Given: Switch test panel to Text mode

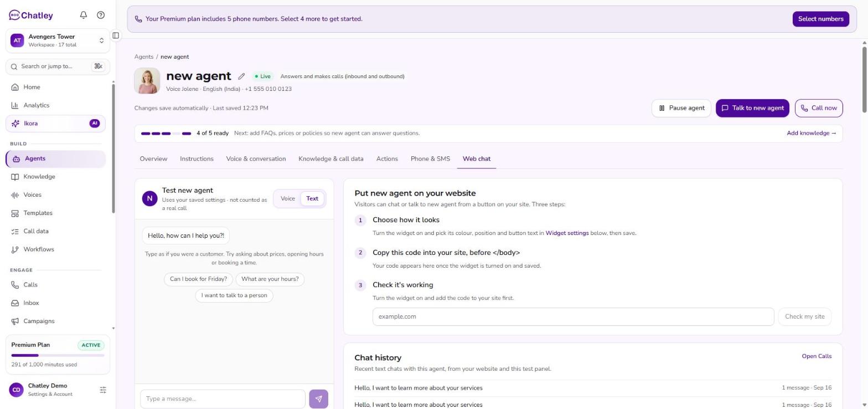Looking at the screenshot, I should 312,198.
